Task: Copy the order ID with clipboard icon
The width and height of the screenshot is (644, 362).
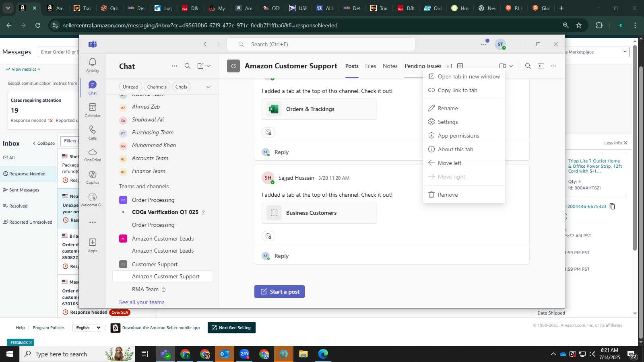Action: [612, 206]
